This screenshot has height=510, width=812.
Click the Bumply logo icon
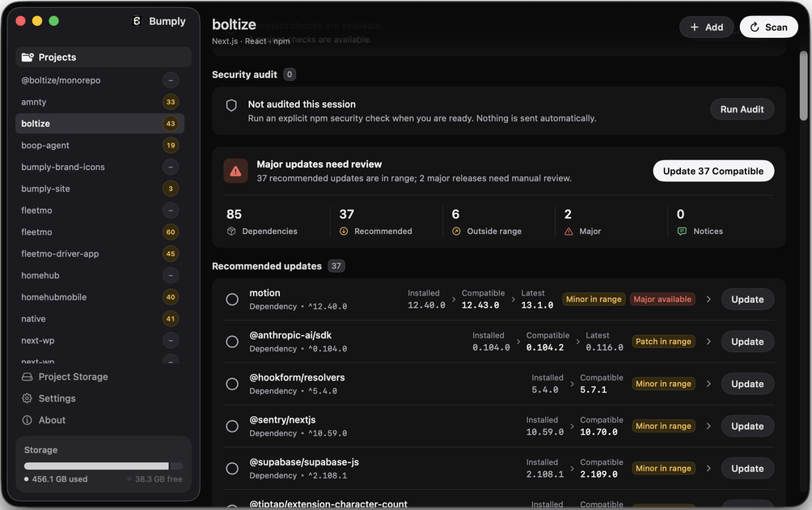click(x=137, y=21)
